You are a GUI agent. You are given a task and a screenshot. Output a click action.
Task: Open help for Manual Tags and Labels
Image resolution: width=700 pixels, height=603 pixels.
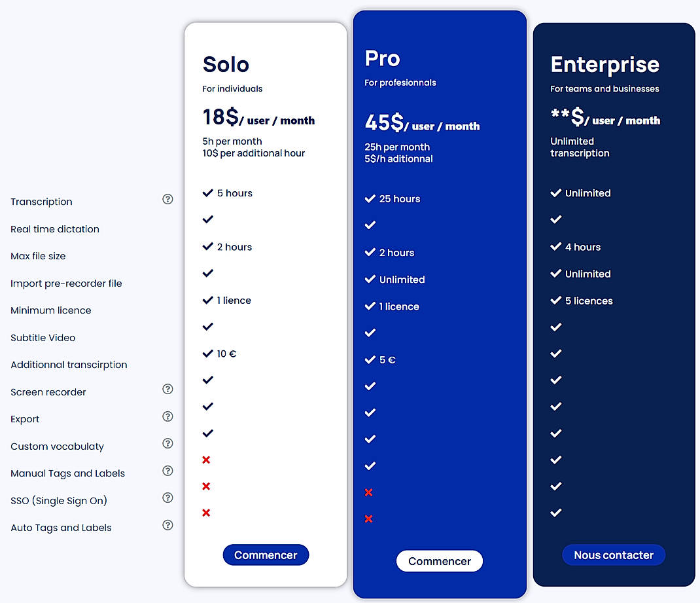click(167, 471)
